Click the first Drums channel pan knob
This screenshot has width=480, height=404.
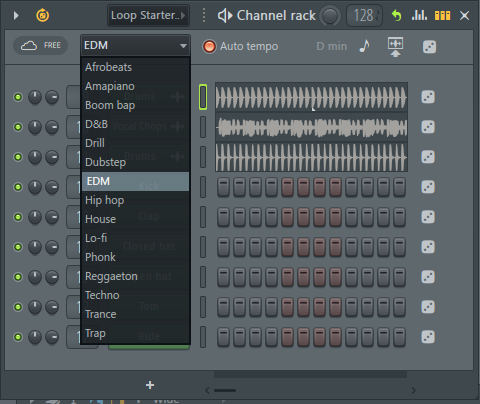click(35, 97)
